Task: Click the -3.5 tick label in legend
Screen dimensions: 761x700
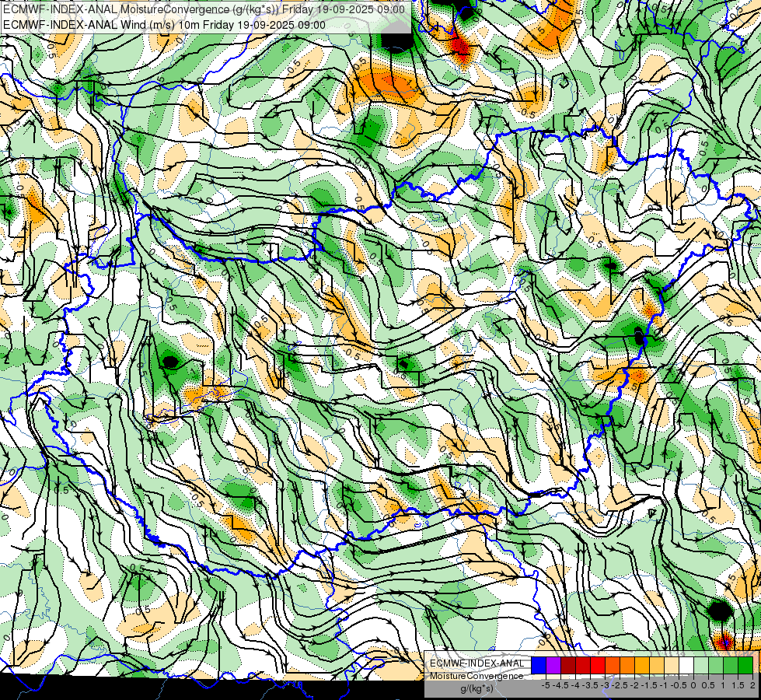Action: [x=590, y=685]
